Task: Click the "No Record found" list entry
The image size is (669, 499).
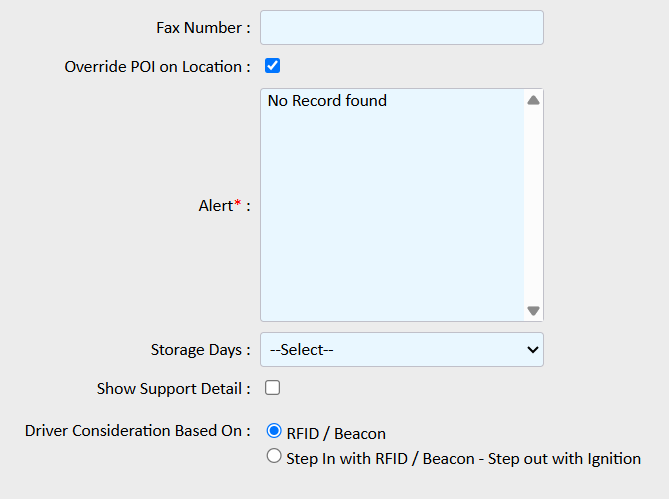Action: (x=327, y=101)
